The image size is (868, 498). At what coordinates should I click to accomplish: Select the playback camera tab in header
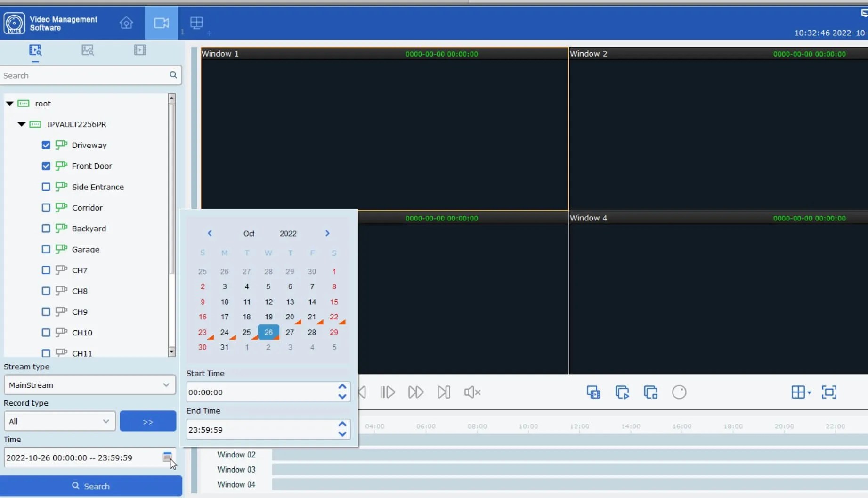coord(161,23)
